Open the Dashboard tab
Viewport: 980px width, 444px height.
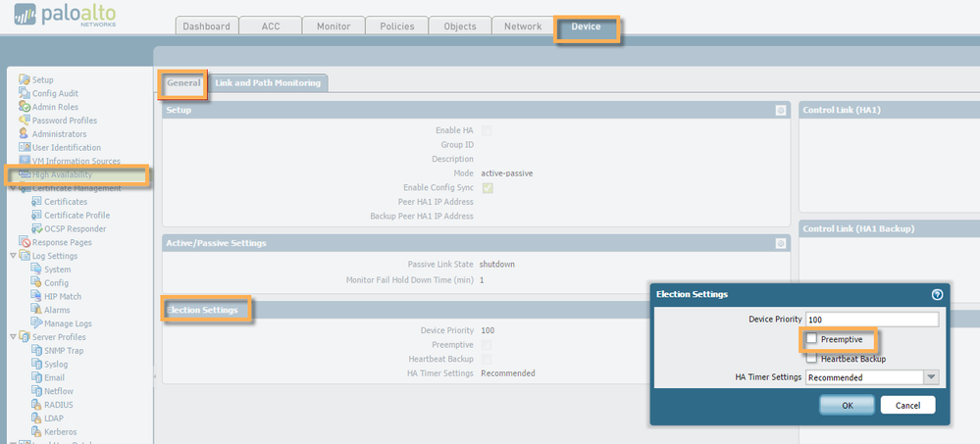(x=206, y=26)
